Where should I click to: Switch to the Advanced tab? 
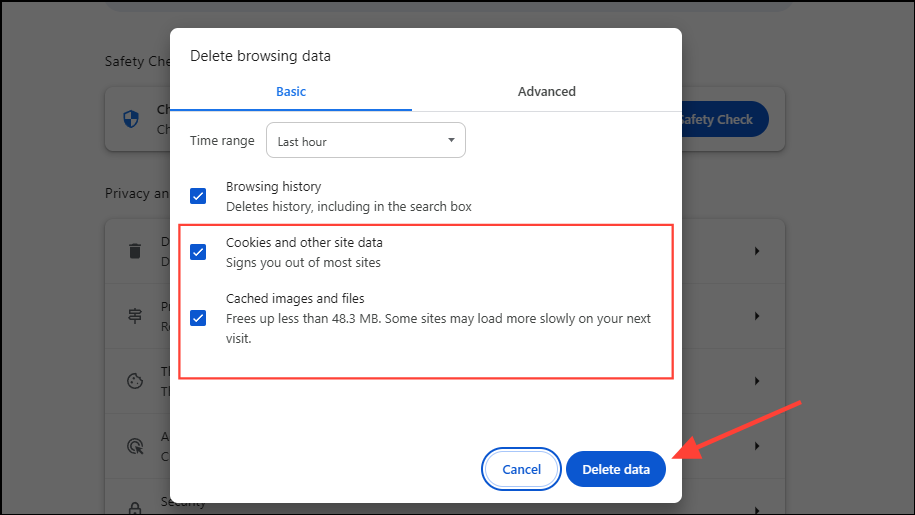click(546, 92)
